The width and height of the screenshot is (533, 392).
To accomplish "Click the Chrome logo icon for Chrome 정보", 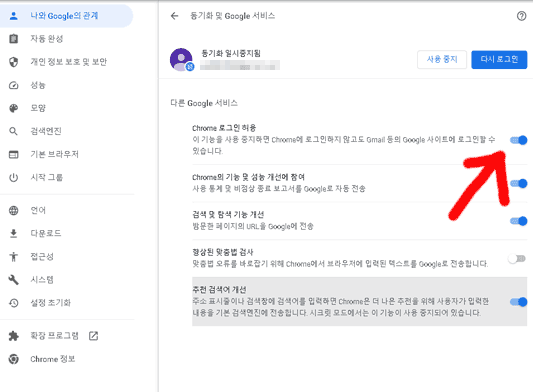I will (x=14, y=359).
